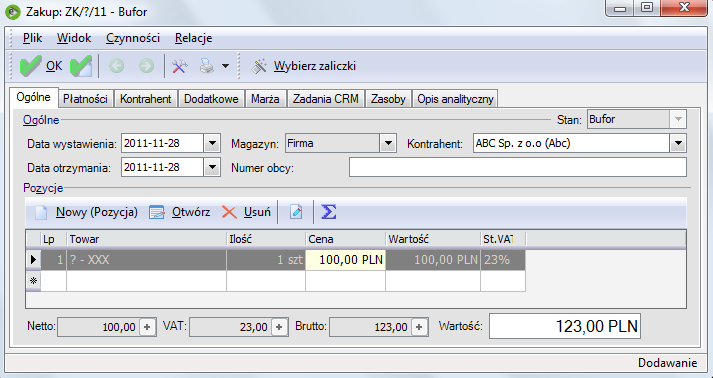Click the Nowy (Pozycja) button label

click(97, 212)
